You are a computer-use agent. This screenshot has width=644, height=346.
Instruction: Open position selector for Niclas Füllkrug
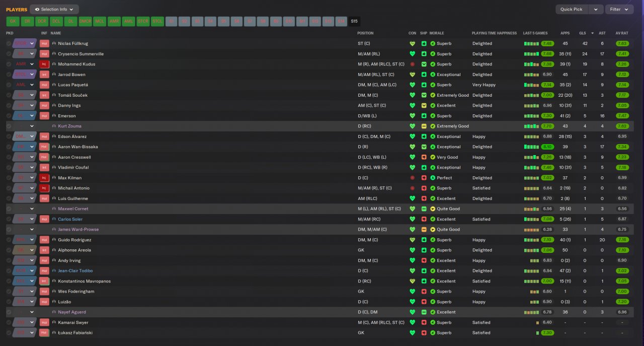(x=25, y=43)
